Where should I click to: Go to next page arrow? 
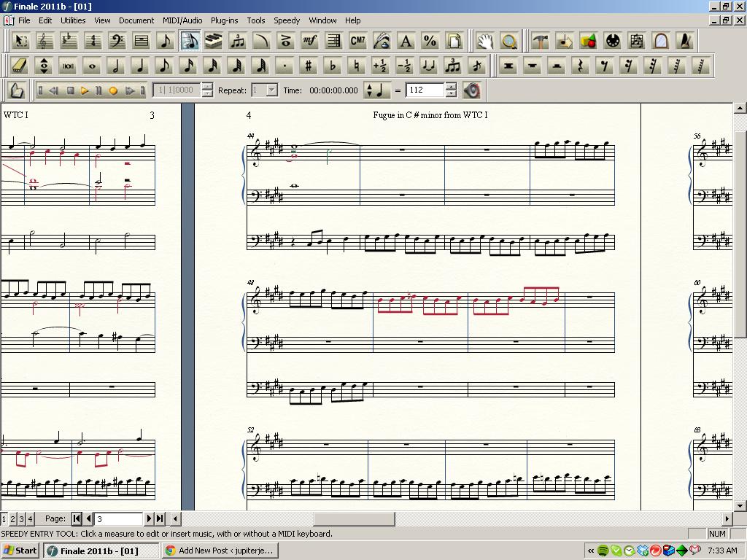149,518
